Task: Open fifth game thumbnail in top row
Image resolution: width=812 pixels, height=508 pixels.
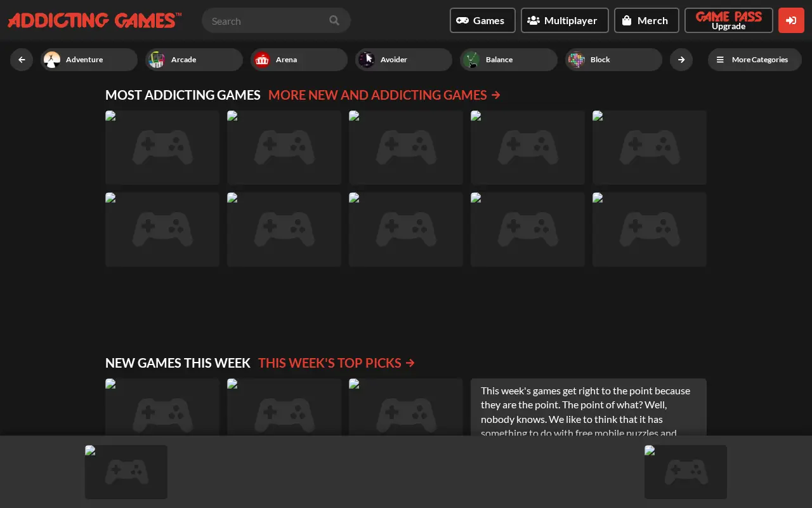Action: tap(650, 147)
